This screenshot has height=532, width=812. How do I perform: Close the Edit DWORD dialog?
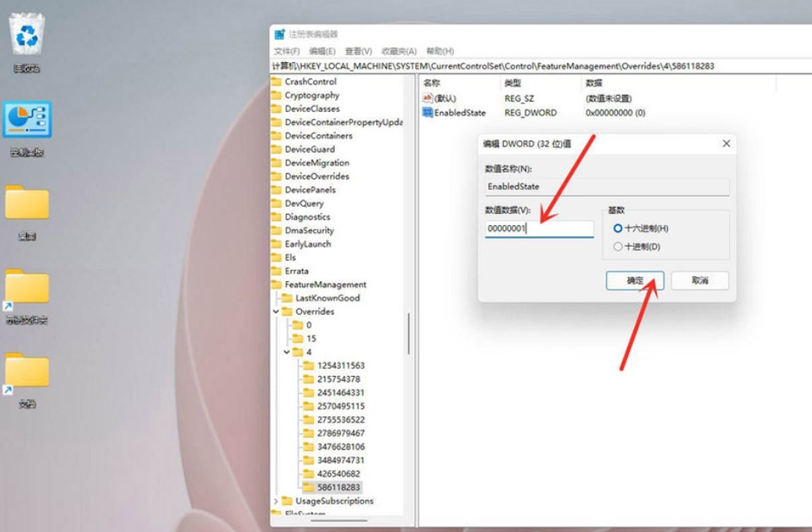click(x=726, y=143)
